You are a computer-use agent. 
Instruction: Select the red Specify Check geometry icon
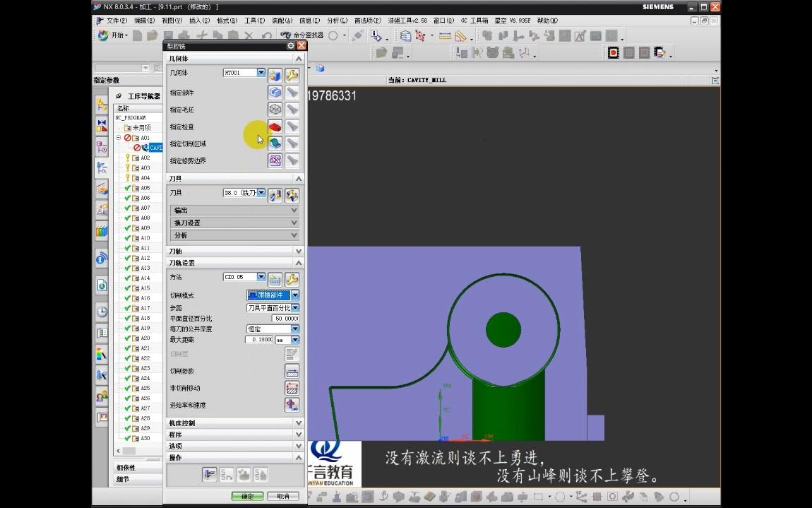click(274, 126)
